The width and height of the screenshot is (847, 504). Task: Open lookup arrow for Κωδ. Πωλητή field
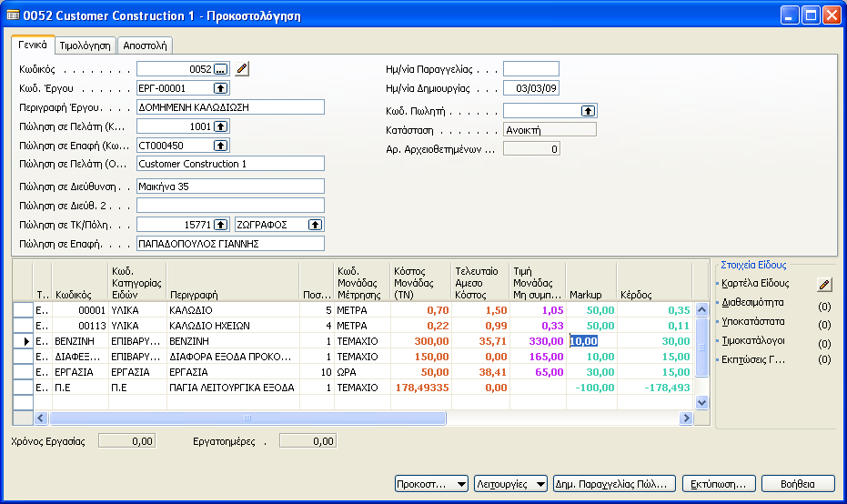[588, 111]
